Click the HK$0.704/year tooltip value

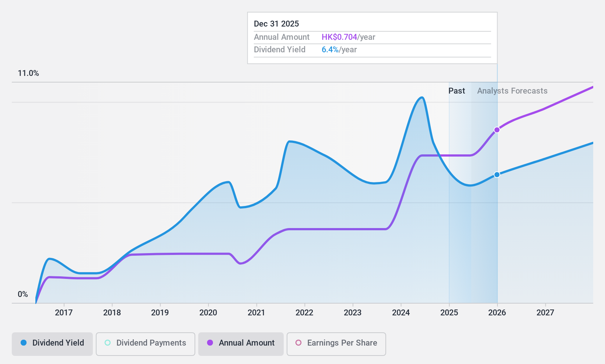tap(349, 37)
